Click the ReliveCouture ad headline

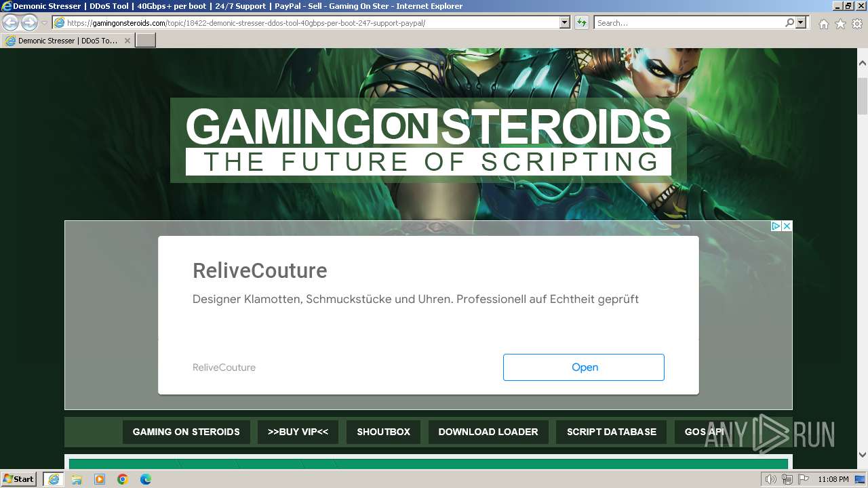point(260,270)
